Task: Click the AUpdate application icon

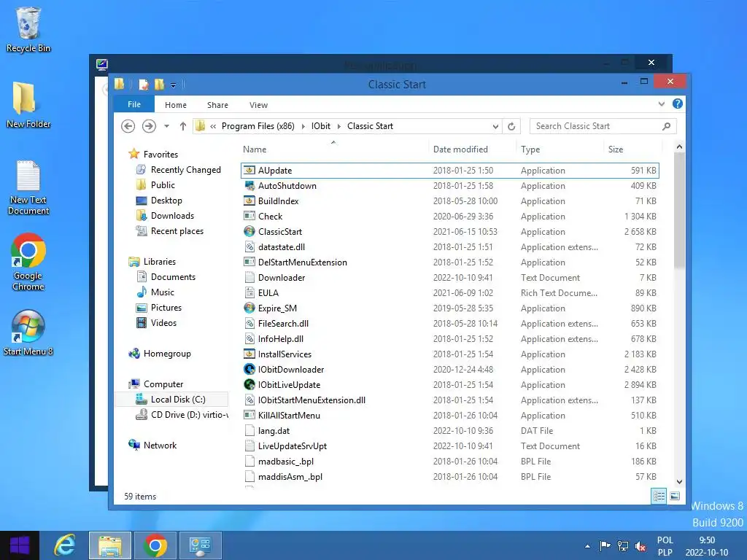Action: point(249,170)
